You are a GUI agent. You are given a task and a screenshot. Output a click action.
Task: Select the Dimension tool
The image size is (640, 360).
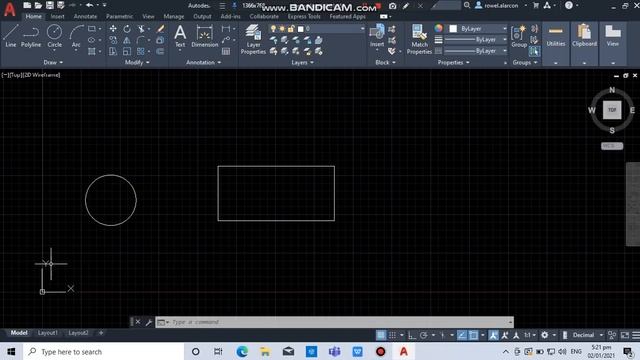pos(204,36)
